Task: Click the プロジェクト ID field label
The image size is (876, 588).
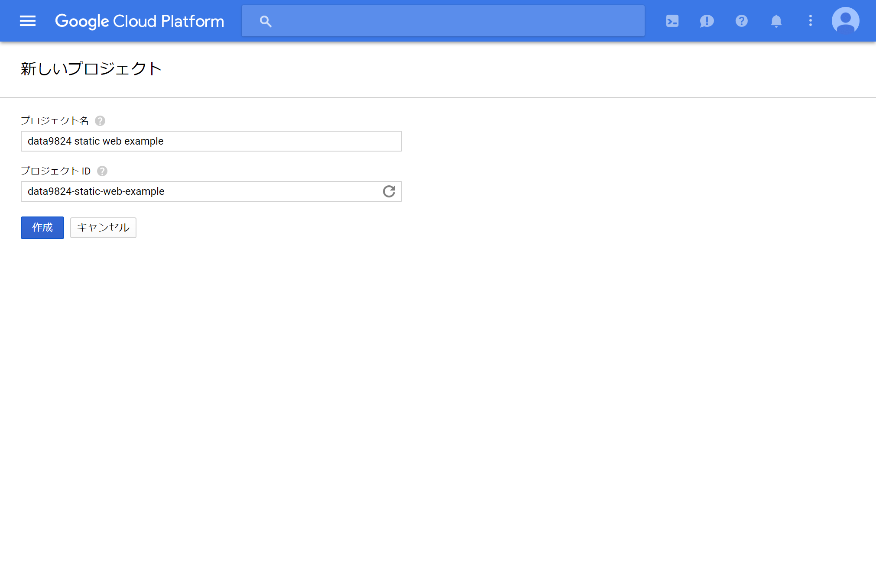Action: (56, 171)
